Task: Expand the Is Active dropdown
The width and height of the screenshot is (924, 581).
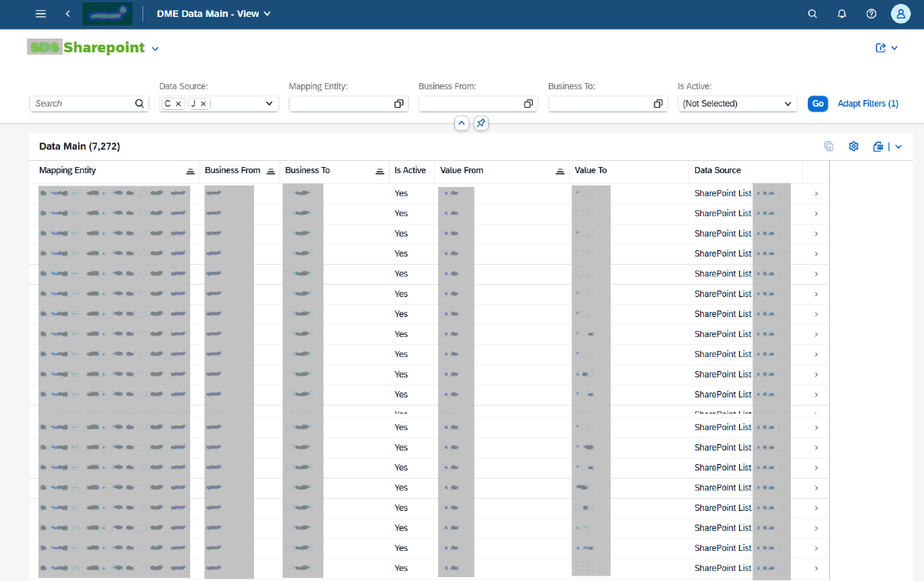Action: (x=788, y=104)
